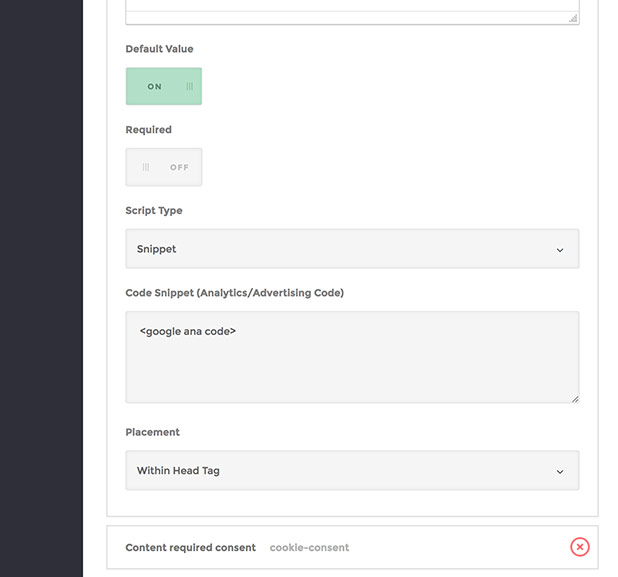Screen dimensions: 618x577
Task: Click the Default Value label
Action: pos(159,49)
